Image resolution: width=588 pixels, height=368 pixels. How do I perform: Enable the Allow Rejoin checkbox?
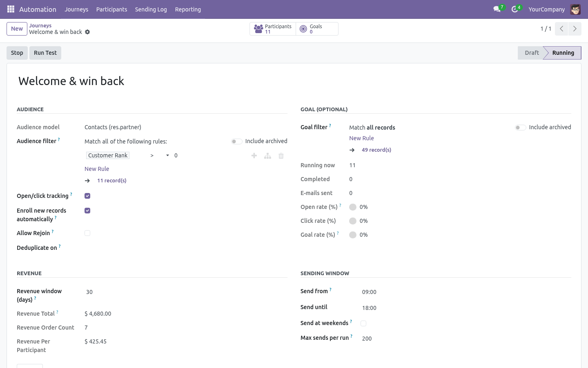tap(87, 233)
